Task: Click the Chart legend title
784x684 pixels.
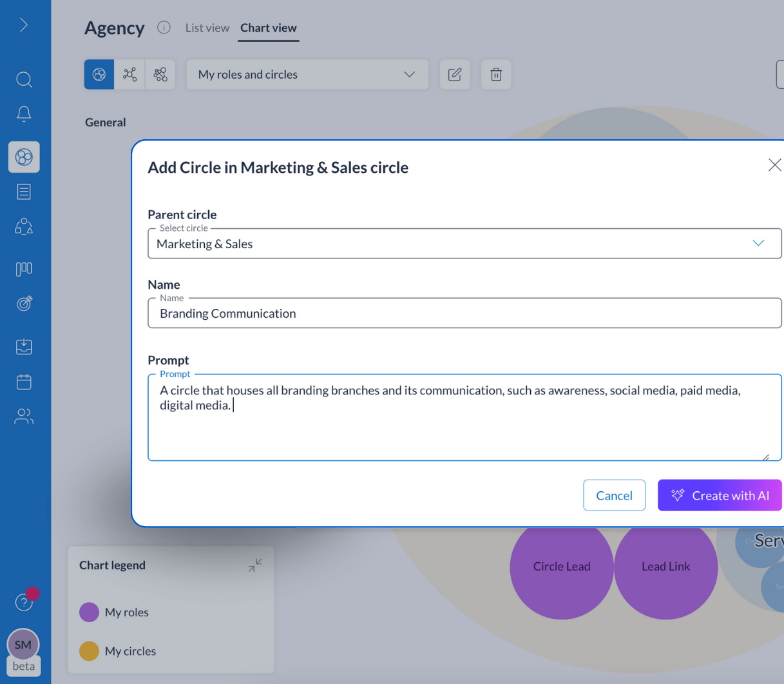Action: click(x=112, y=565)
